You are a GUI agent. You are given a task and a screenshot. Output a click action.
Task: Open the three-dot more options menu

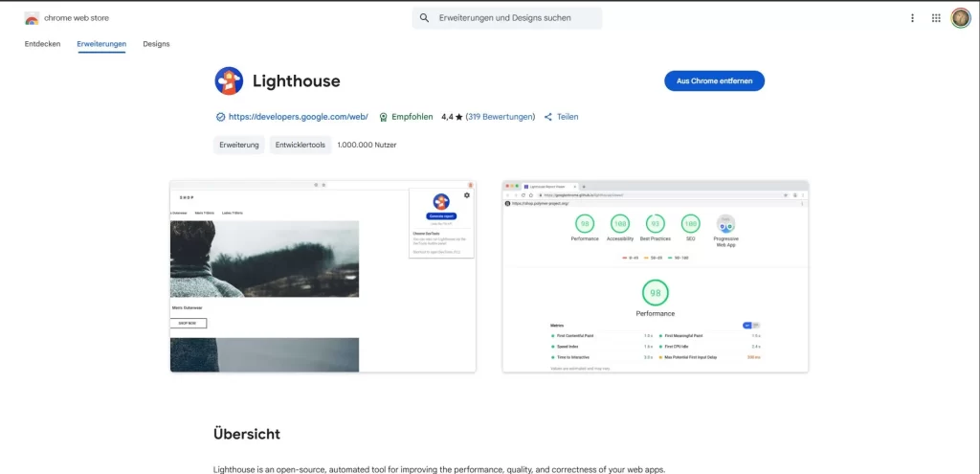coord(912,18)
